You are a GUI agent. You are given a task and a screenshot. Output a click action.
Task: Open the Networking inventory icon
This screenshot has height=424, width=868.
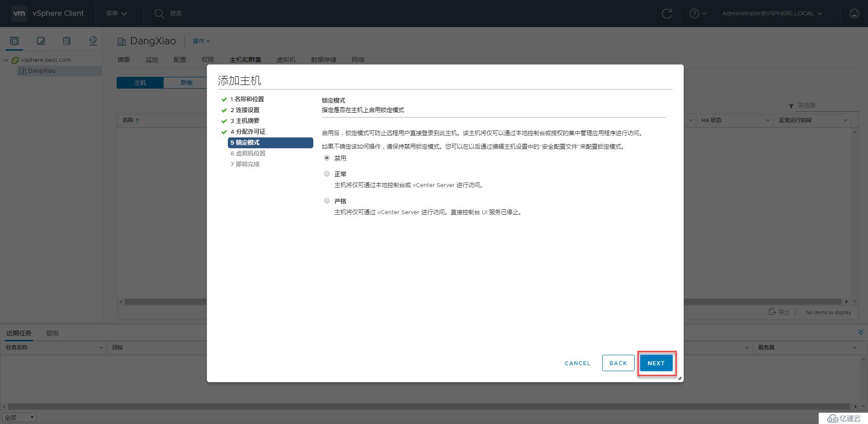coord(93,41)
